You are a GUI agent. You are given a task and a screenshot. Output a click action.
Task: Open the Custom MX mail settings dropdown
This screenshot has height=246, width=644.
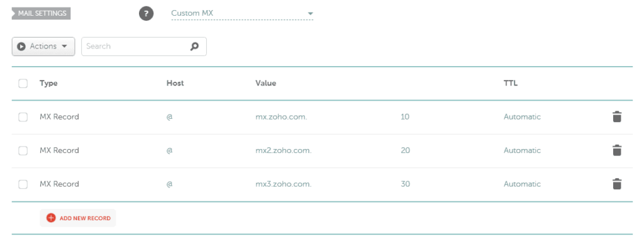coord(242,14)
